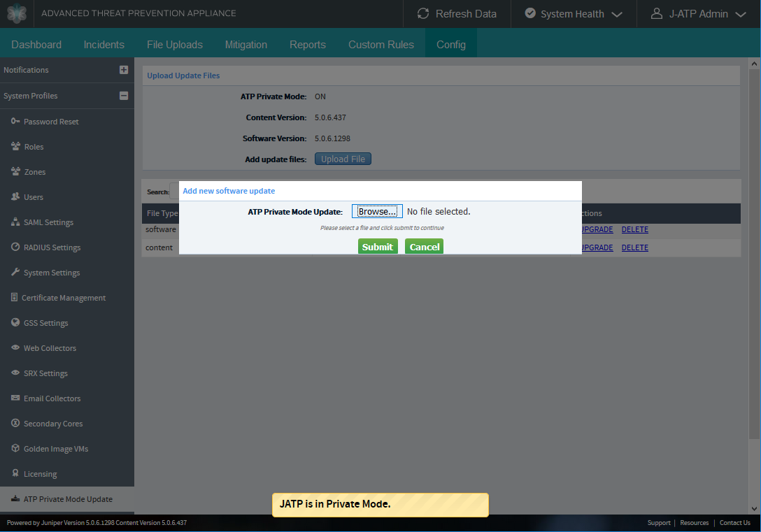Click the File Type column header
The image size is (761, 532).
tap(162, 213)
